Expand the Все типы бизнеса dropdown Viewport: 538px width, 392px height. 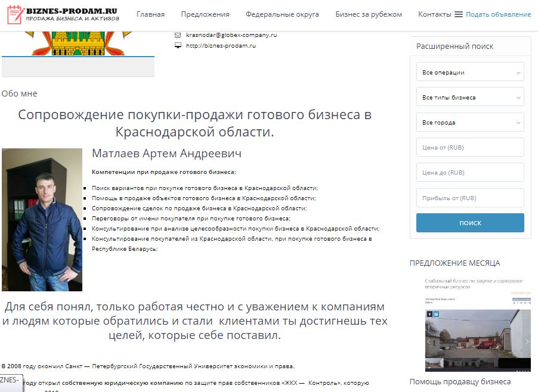[470, 97]
